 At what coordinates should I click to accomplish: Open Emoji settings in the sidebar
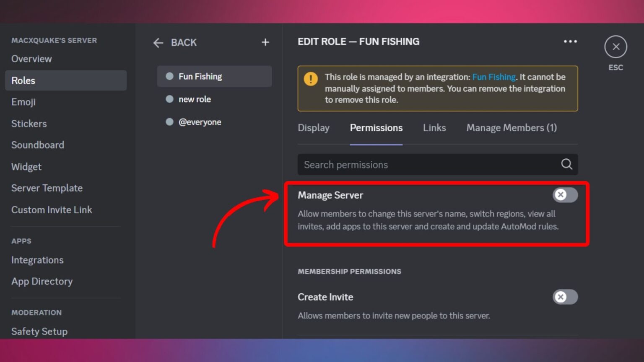23,102
